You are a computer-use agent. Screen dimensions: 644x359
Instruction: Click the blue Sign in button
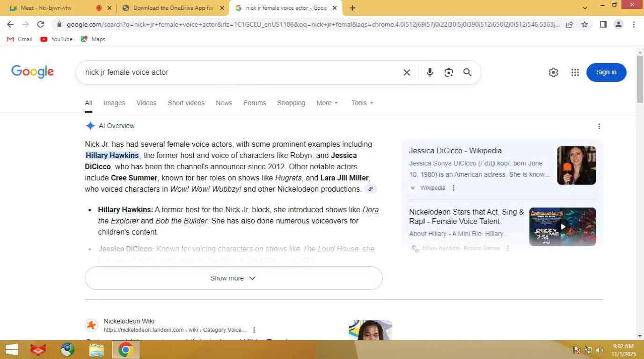tap(606, 72)
